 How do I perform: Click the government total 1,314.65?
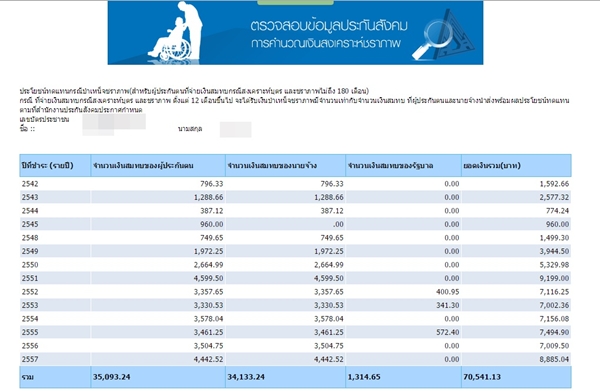click(364, 377)
